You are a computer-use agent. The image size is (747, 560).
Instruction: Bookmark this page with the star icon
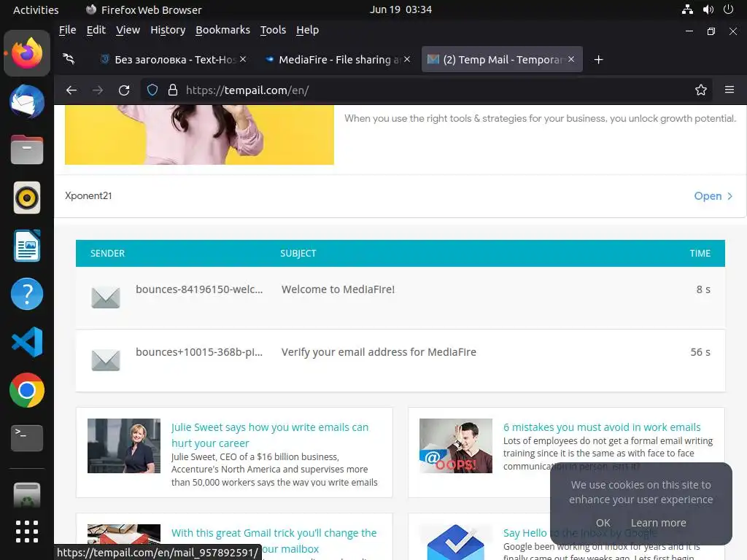coord(701,90)
